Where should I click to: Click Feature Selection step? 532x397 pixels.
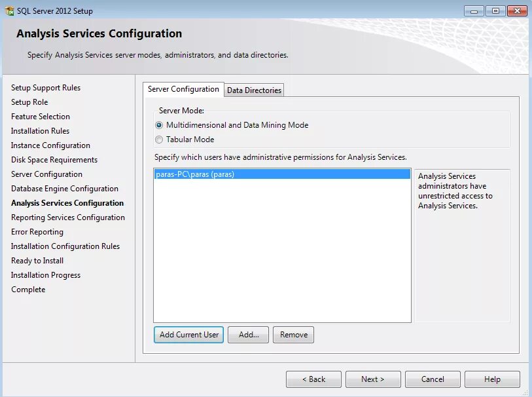(x=41, y=117)
